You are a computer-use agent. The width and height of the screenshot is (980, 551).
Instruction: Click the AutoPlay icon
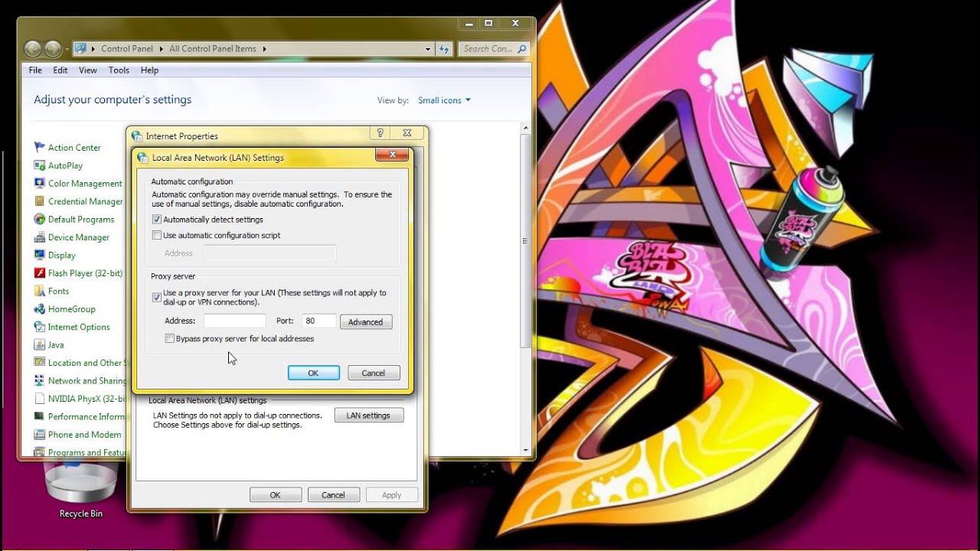pyautogui.click(x=40, y=165)
